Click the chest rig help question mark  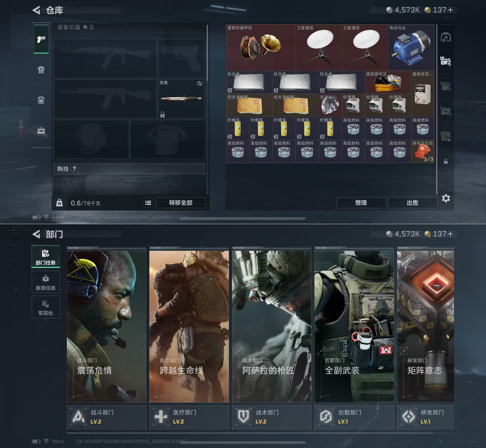(x=74, y=169)
